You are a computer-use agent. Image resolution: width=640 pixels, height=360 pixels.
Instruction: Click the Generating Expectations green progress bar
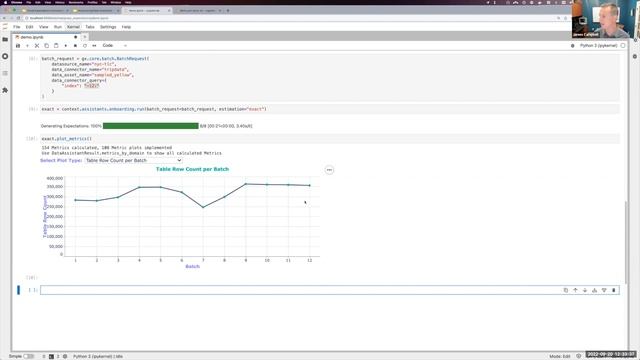pyautogui.click(x=151, y=126)
